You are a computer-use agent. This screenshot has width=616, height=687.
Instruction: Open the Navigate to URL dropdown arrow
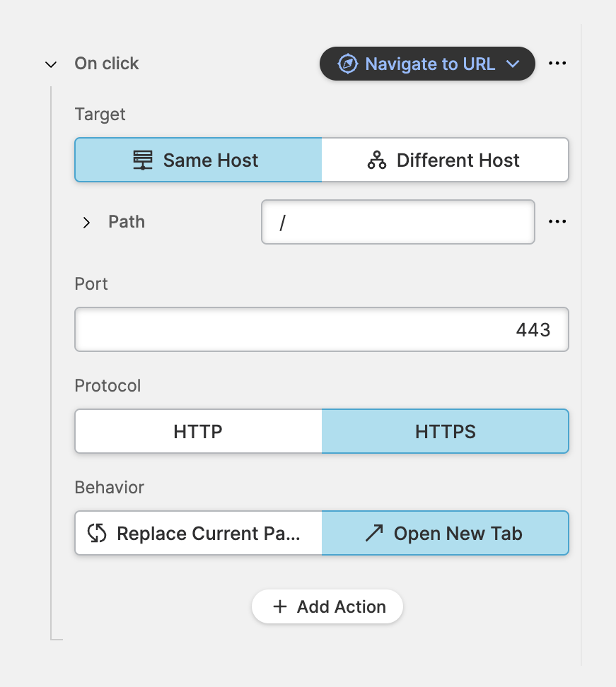click(513, 64)
